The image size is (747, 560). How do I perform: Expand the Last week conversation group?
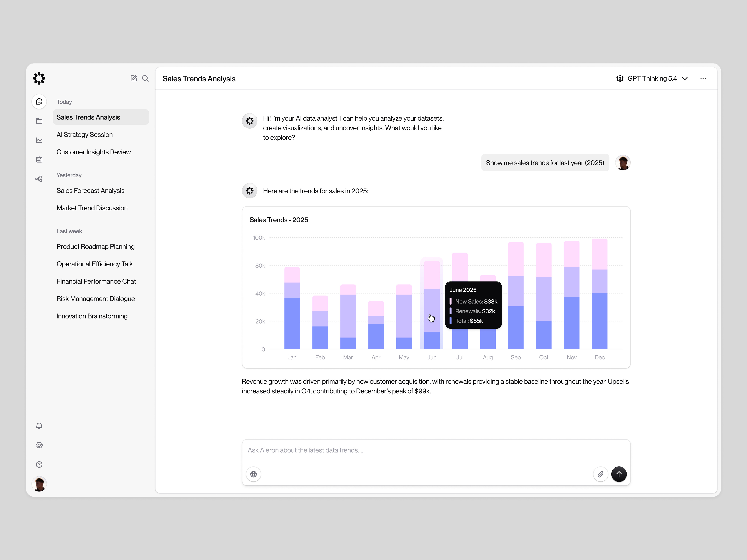tap(69, 231)
